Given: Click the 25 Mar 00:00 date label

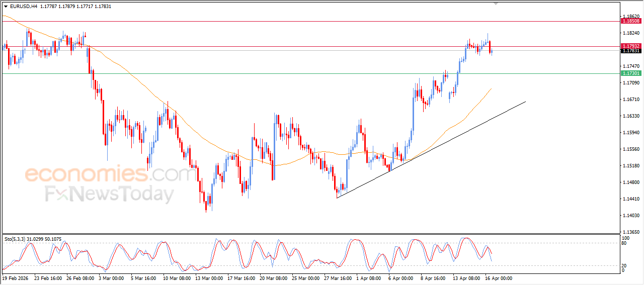Looking at the screenshot, I should (306, 277).
